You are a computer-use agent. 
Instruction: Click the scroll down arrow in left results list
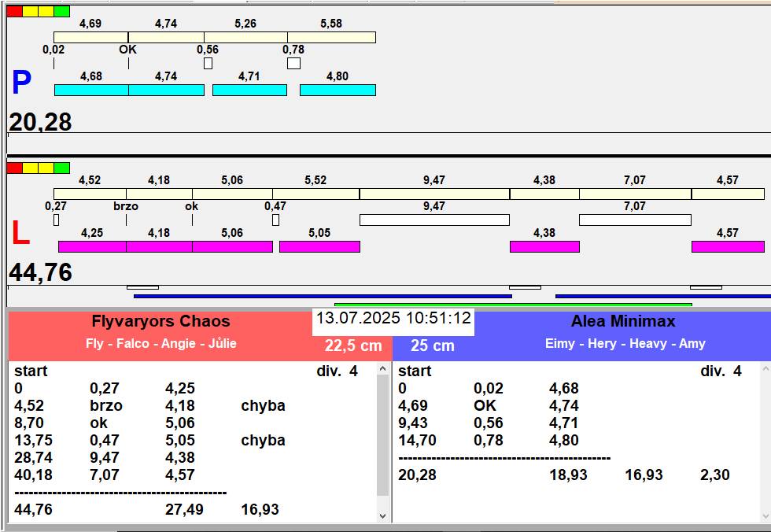click(383, 515)
